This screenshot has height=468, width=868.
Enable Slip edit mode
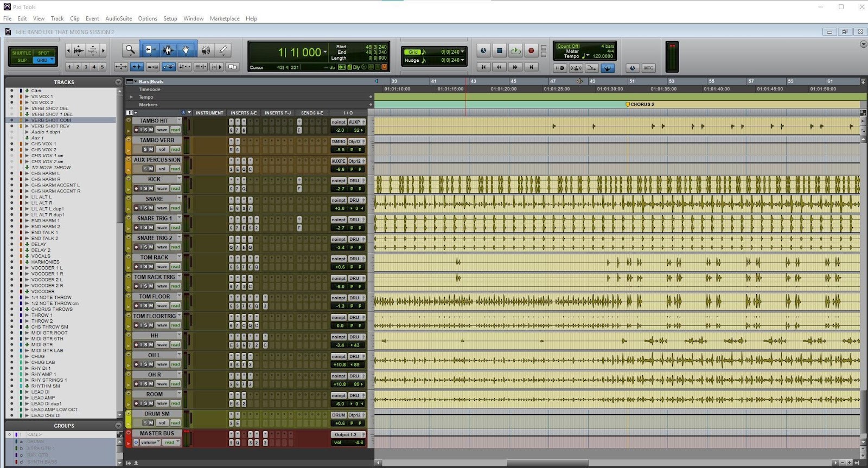(x=22, y=60)
